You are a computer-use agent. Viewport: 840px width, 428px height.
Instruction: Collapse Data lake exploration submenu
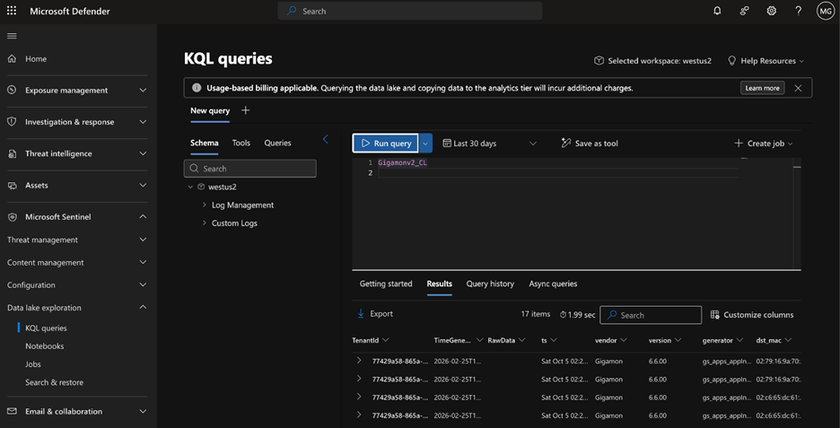142,307
